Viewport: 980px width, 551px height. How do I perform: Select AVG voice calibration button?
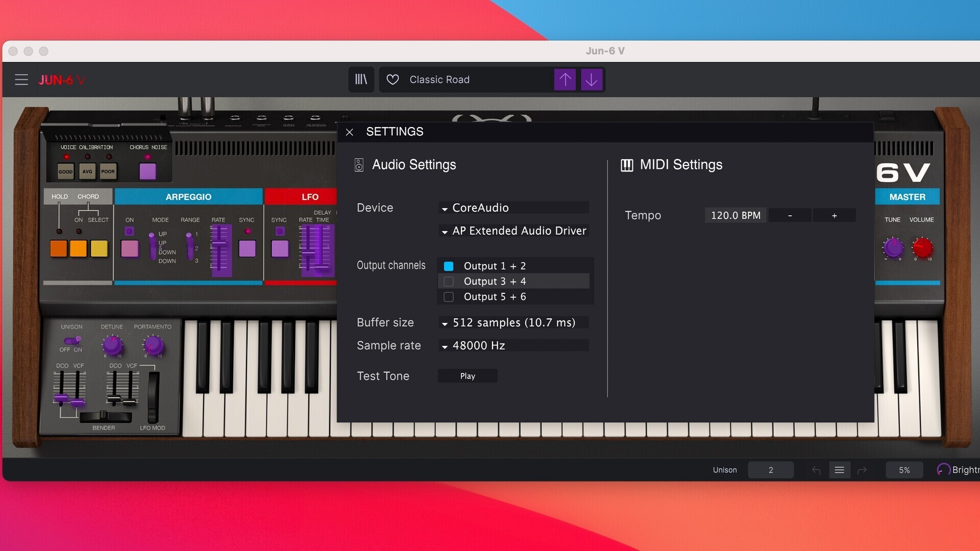(x=87, y=171)
